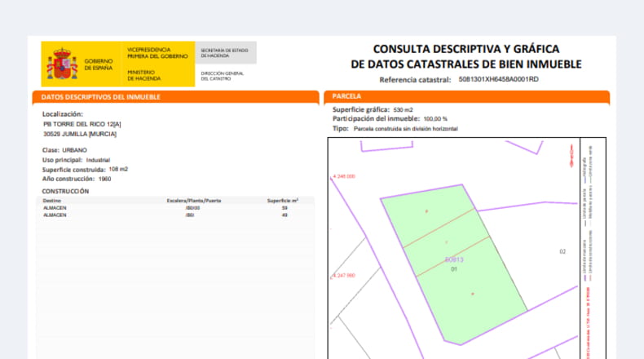Click title 'CONSULTA DESCRIPTIVA Y GRÁFICA'
The width and height of the screenshot is (644, 359).
[x=466, y=49]
